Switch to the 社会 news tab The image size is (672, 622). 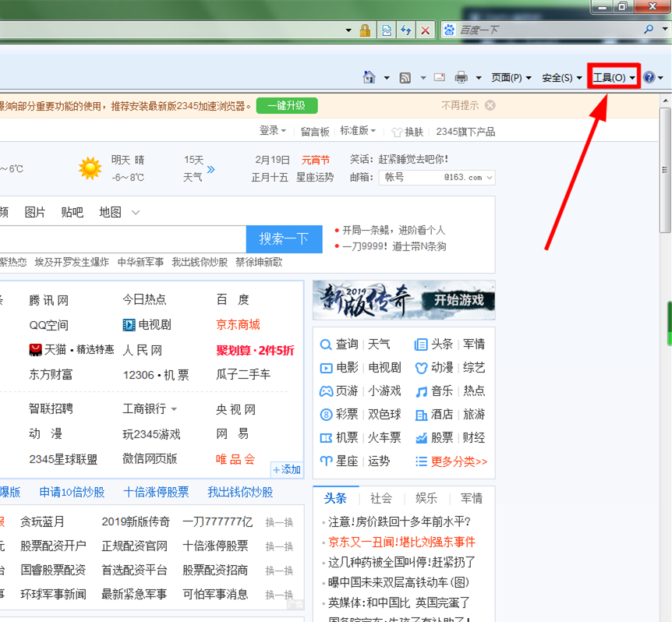(x=381, y=498)
